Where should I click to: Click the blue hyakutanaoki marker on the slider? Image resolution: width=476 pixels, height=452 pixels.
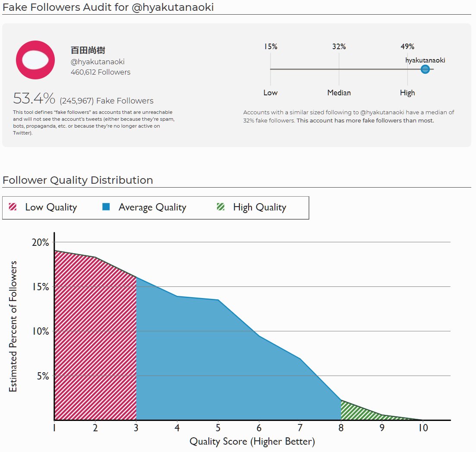coord(425,69)
